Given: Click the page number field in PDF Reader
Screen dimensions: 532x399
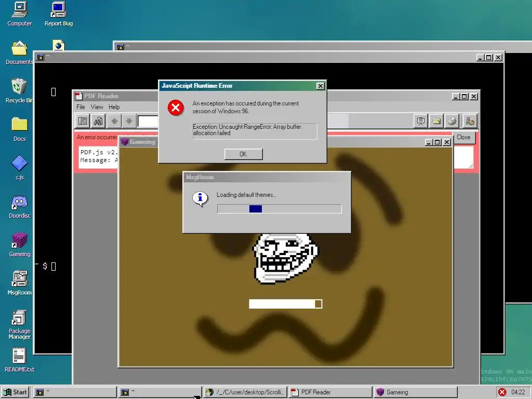Looking at the screenshot, I should 148,121.
